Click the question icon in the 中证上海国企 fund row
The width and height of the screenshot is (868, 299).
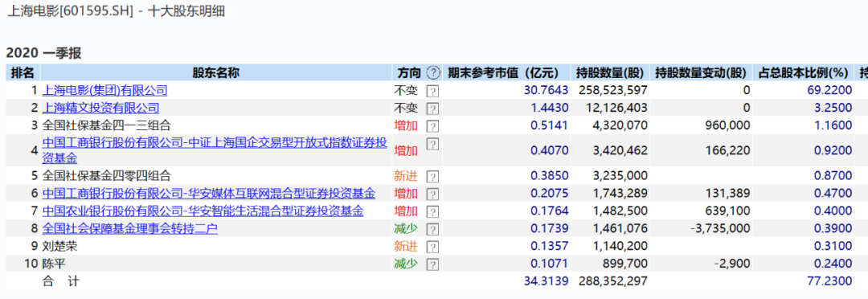click(432, 144)
